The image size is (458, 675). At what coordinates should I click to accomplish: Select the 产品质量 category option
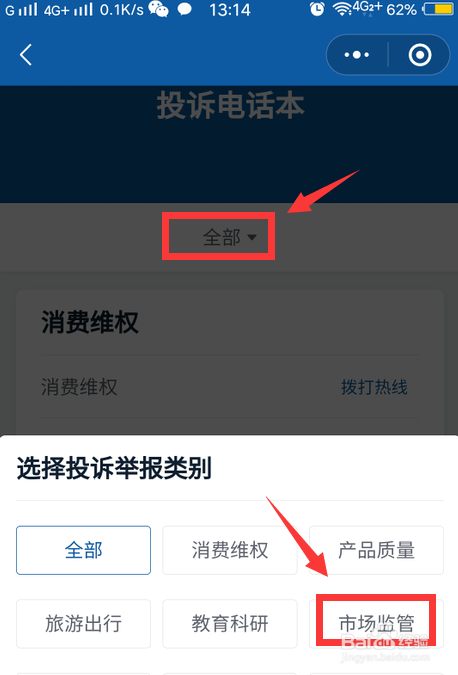(x=376, y=550)
